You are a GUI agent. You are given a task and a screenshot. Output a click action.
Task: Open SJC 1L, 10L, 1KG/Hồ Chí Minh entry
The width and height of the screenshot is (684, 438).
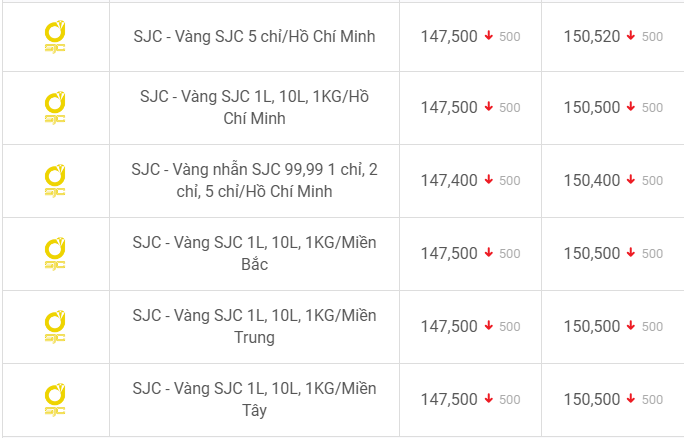[x=254, y=107]
